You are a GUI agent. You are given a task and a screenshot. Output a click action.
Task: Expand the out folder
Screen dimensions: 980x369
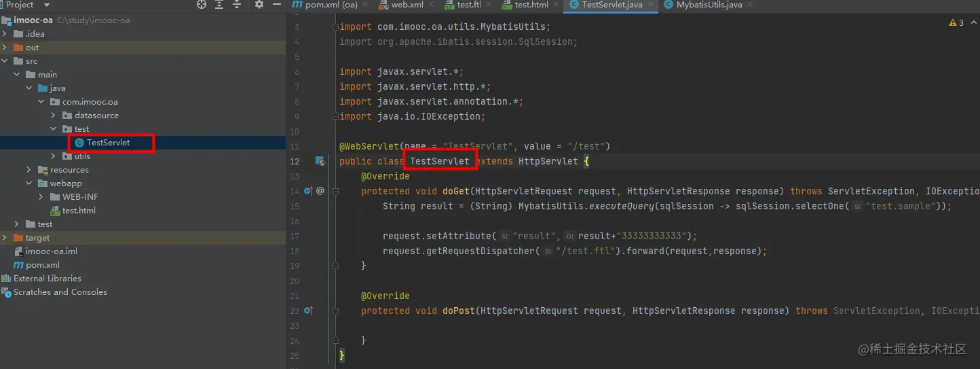point(5,48)
